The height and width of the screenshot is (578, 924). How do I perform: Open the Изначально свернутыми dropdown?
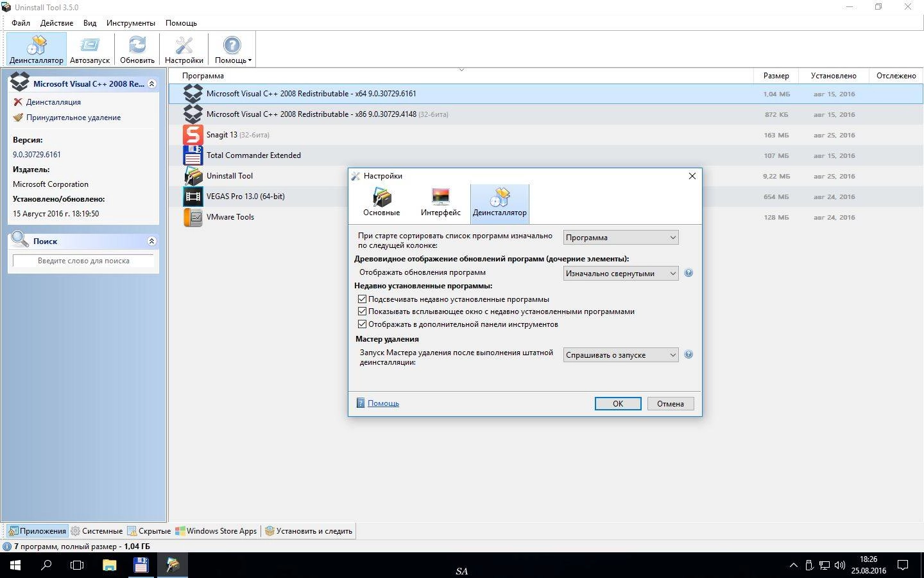tap(620, 274)
